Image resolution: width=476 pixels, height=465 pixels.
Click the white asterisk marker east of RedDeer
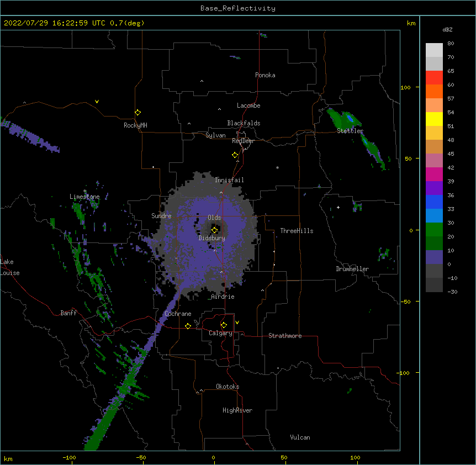pos(277,167)
